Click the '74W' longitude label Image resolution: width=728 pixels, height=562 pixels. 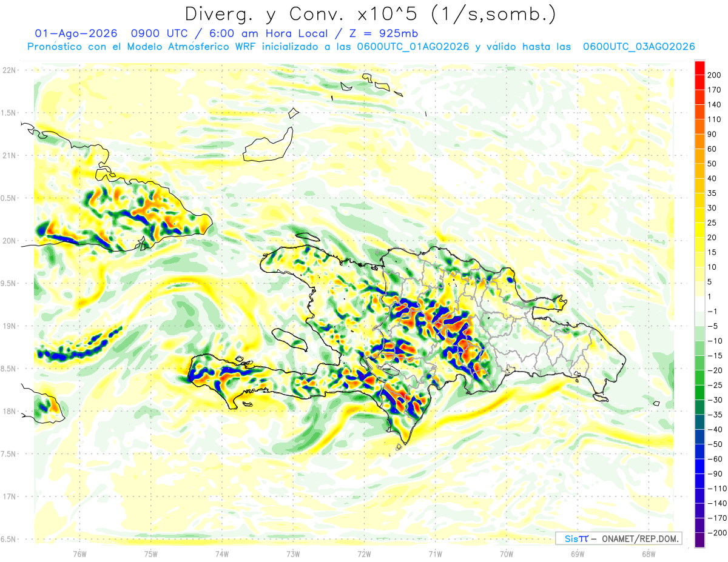point(222,554)
